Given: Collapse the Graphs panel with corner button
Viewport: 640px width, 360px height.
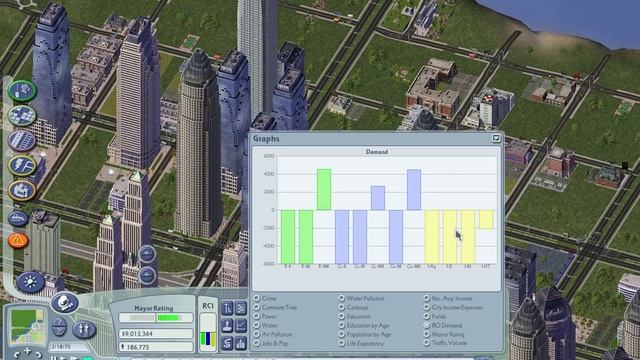Looking at the screenshot, I should click(496, 138).
